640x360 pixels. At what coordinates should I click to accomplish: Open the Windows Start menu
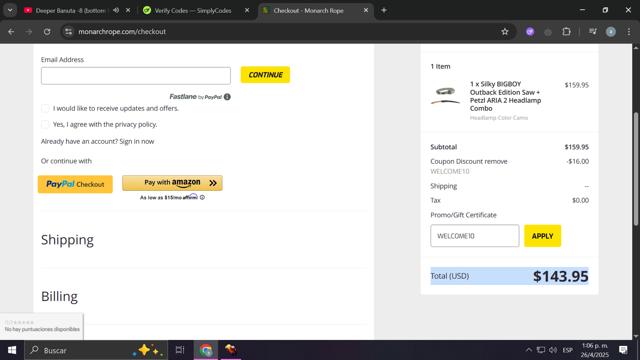12,350
